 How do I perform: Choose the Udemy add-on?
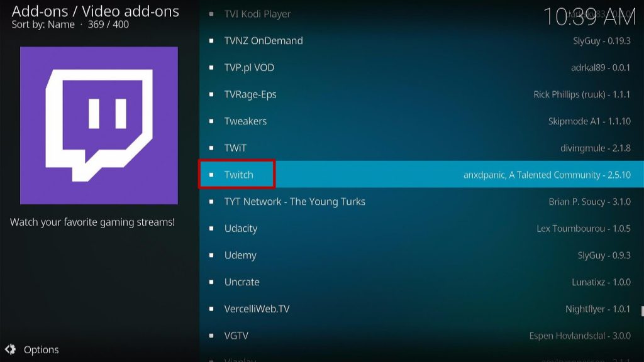(x=422, y=255)
